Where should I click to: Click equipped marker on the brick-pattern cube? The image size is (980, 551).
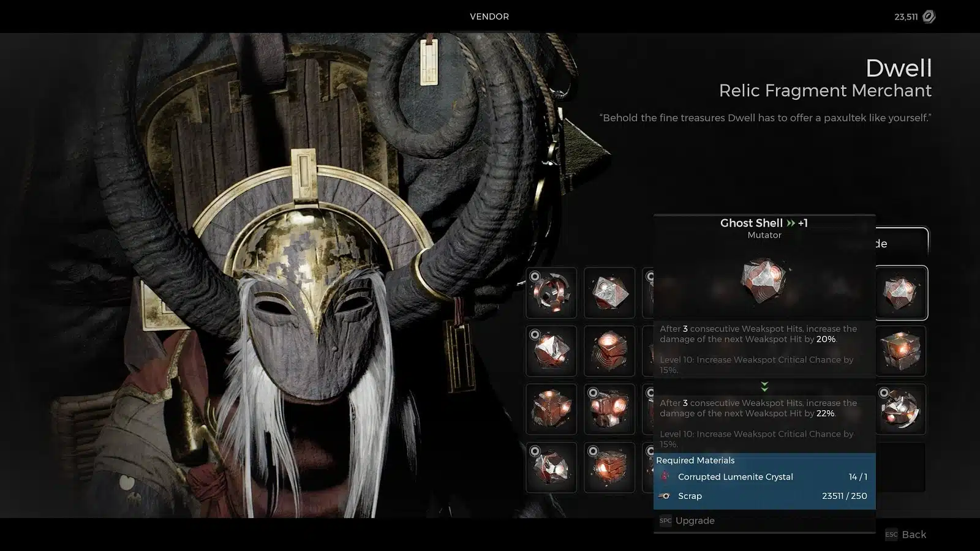(x=593, y=451)
